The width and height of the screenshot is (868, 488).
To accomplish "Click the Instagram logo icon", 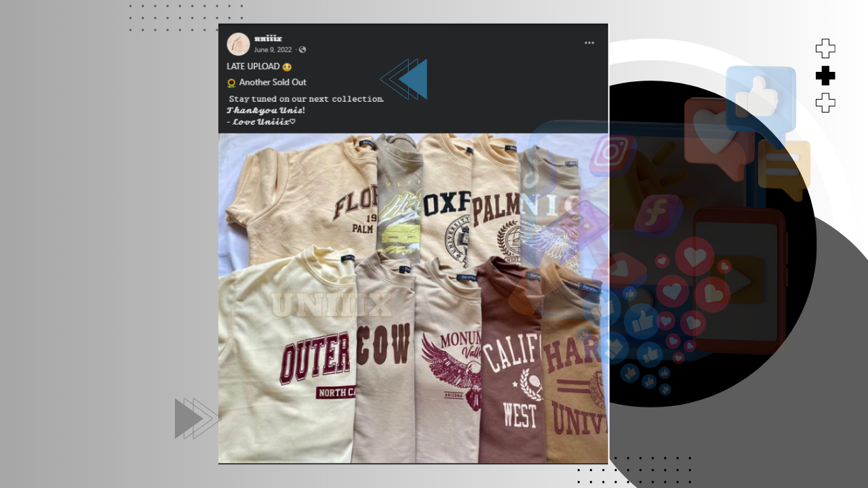I will tap(612, 155).
